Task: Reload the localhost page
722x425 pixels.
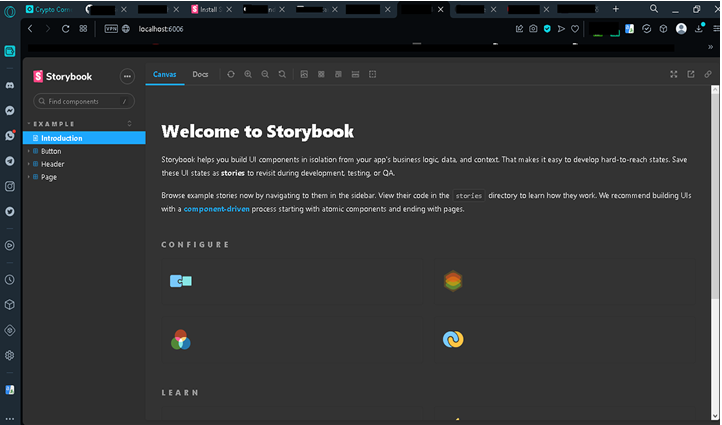Action: point(65,29)
